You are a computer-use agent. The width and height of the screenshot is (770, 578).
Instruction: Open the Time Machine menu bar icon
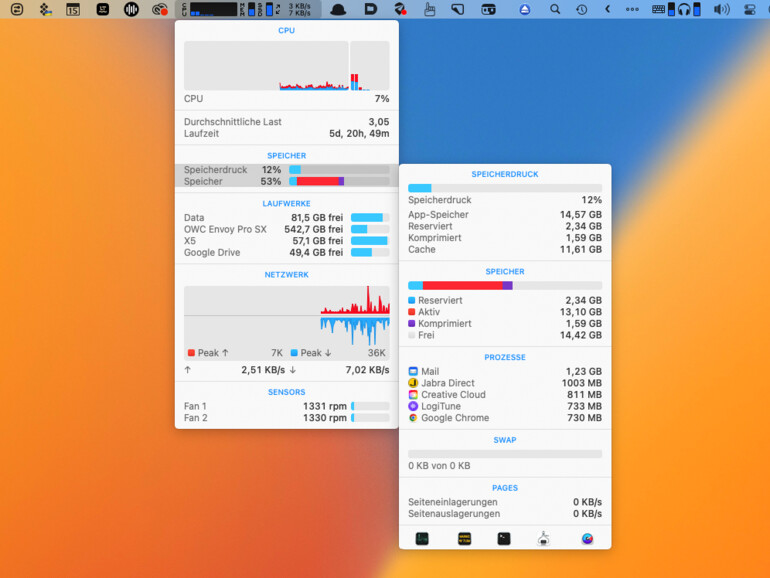point(582,9)
